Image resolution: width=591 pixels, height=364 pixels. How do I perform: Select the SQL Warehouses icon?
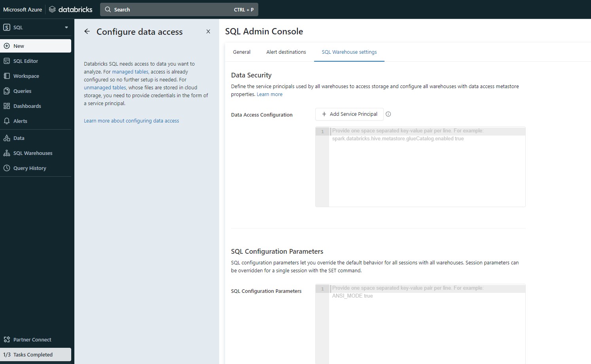click(7, 153)
